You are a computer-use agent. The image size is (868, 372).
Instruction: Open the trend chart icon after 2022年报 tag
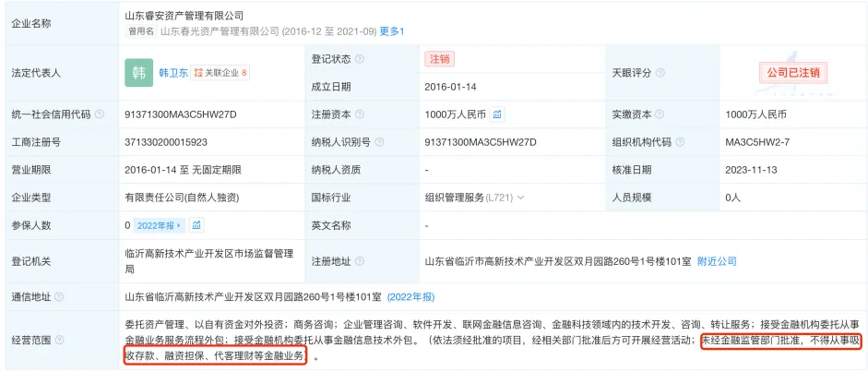coord(196,225)
